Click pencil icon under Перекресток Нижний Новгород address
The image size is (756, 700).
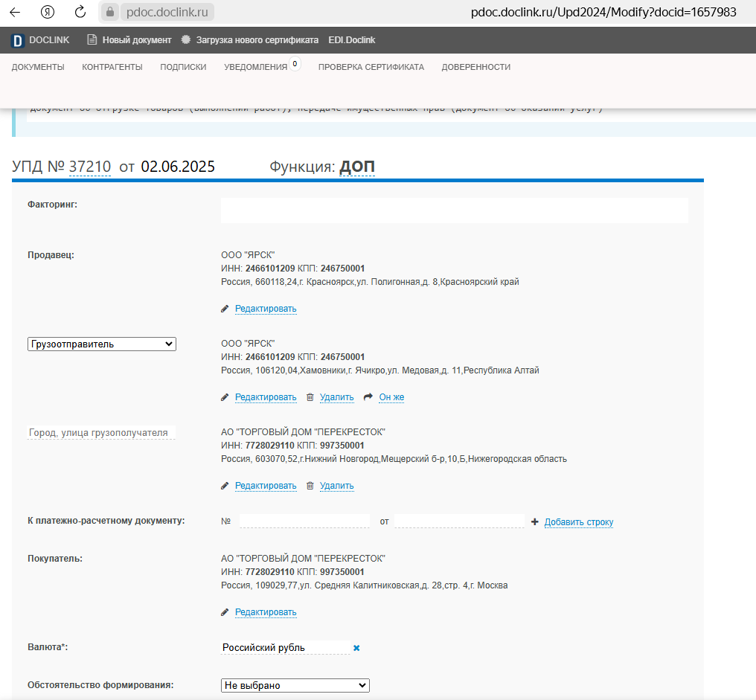[x=225, y=486]
